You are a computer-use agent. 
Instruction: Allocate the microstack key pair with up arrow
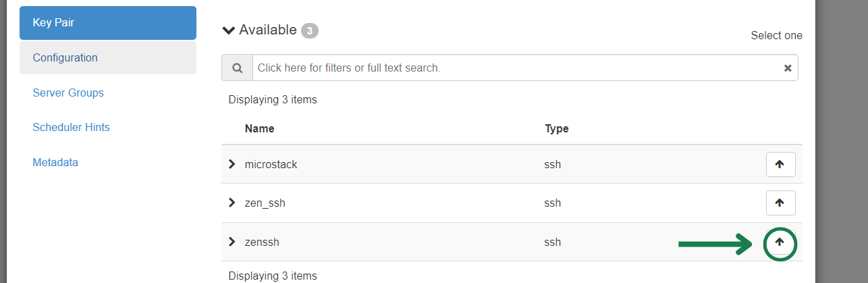tap(780, 164)
